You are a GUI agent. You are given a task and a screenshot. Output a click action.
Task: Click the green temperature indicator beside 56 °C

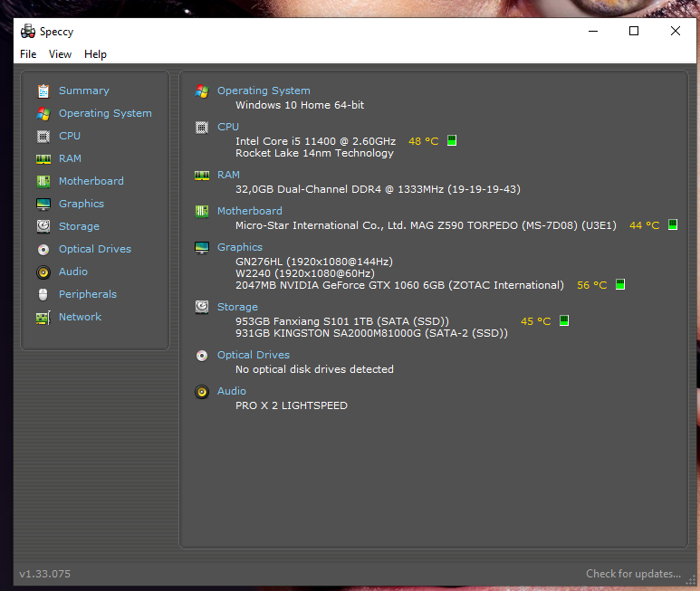(620, 284)
